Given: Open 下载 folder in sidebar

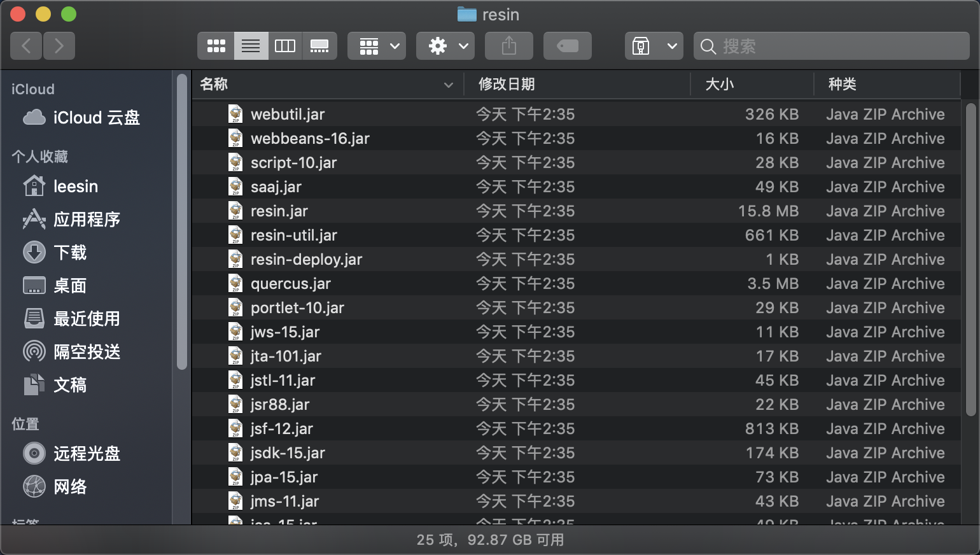Looking at the screenshot, I should click(x=55, y=253).
